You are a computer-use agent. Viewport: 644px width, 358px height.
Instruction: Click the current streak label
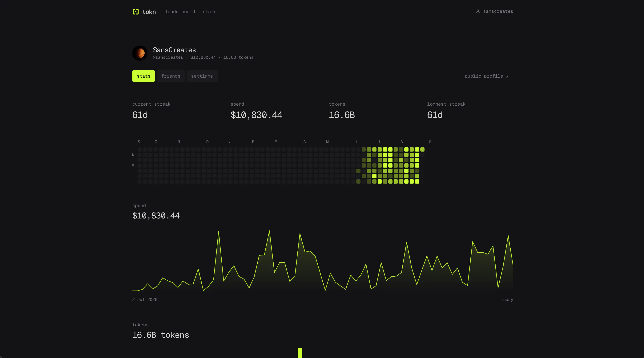coord(151,104)
